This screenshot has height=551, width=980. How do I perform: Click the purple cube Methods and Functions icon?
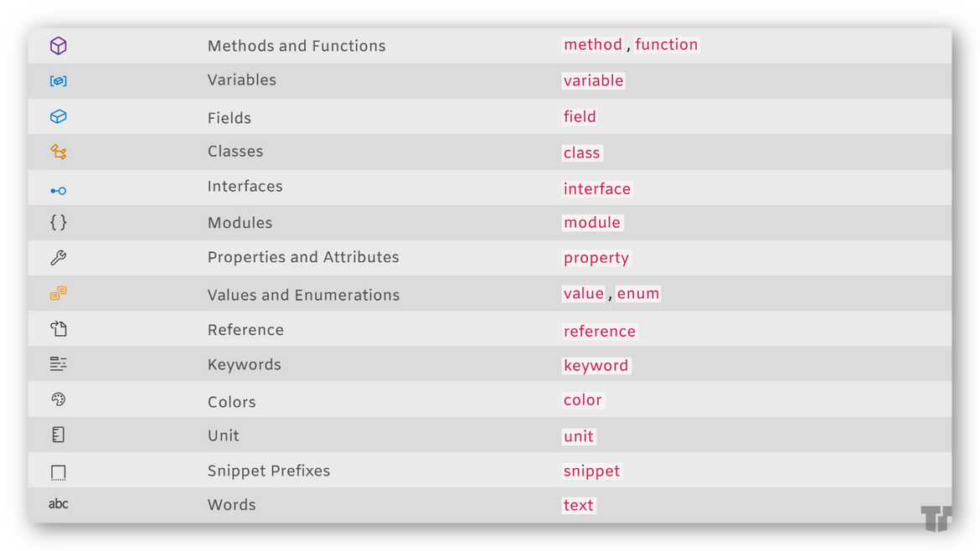(58, 45)
